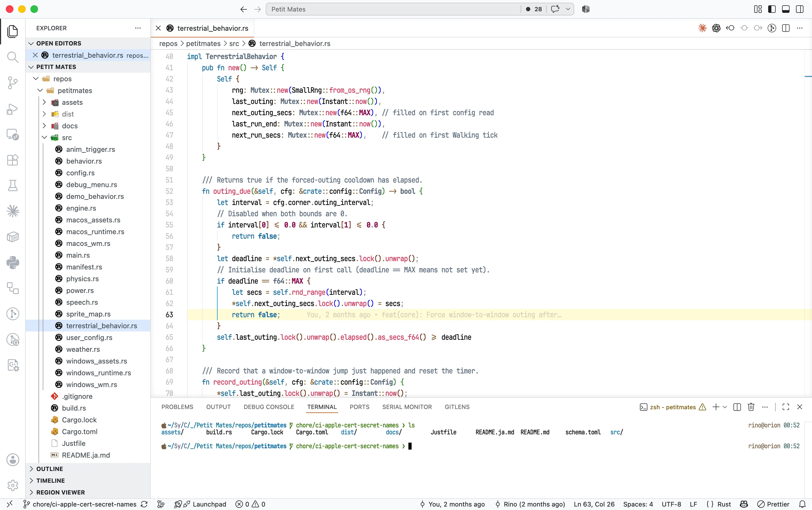The height and width of the screenshot is (510, 812).
Task: Close the terminal panel
Action: (799, 407)
